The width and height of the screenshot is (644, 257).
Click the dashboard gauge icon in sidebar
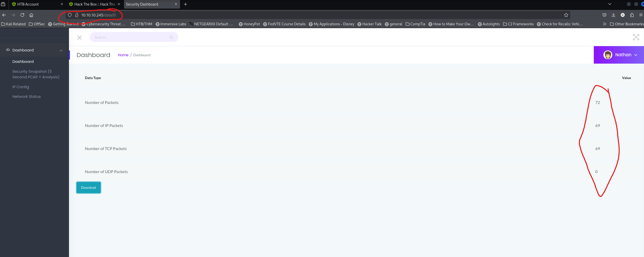click(8, 50)
